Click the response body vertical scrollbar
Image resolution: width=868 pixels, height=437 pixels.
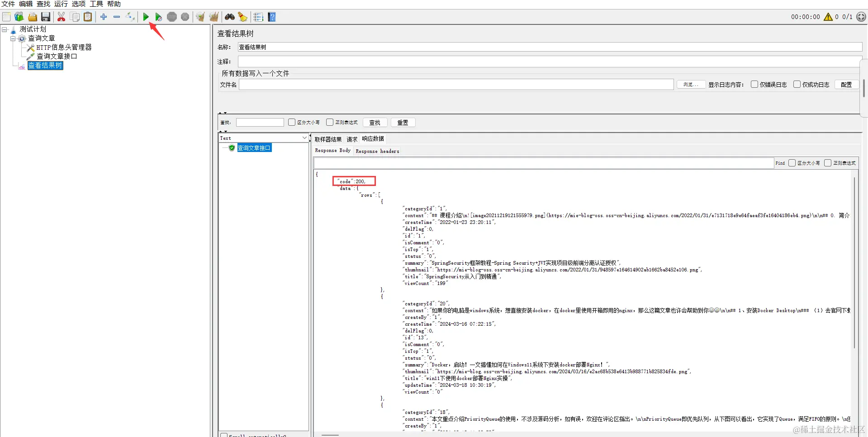pos(854,262)
